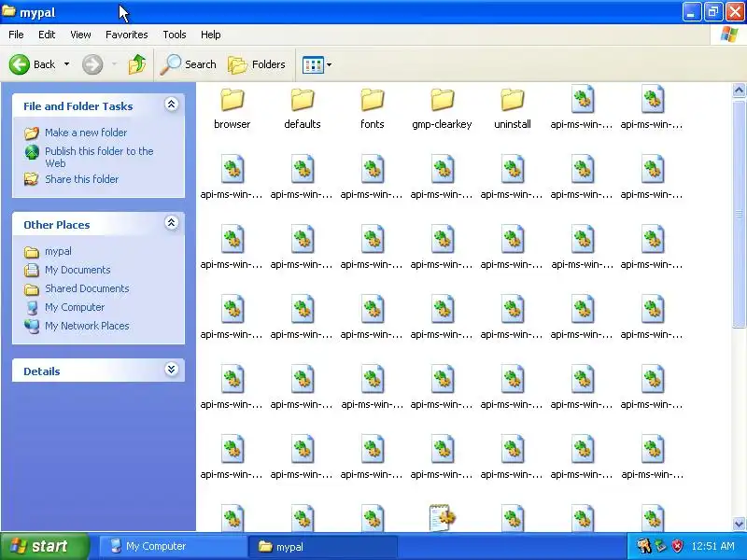Click the green Back arrow icon
Viewport: 747px width, 560px height.
(20, 64)
